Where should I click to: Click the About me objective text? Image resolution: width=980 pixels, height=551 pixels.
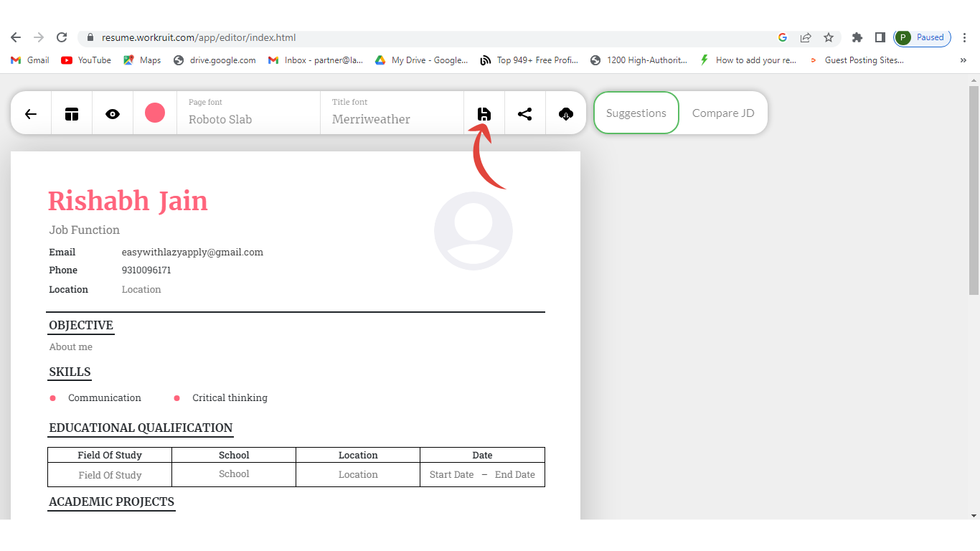[71, 347]
